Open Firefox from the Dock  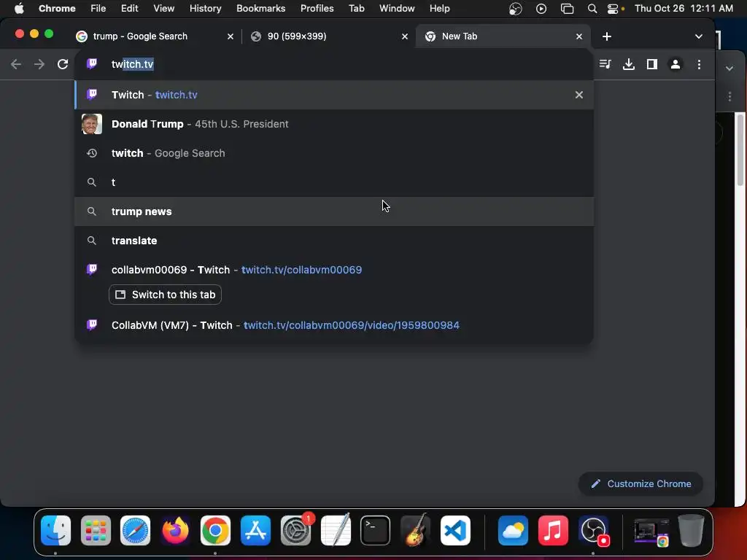point(175,530)
